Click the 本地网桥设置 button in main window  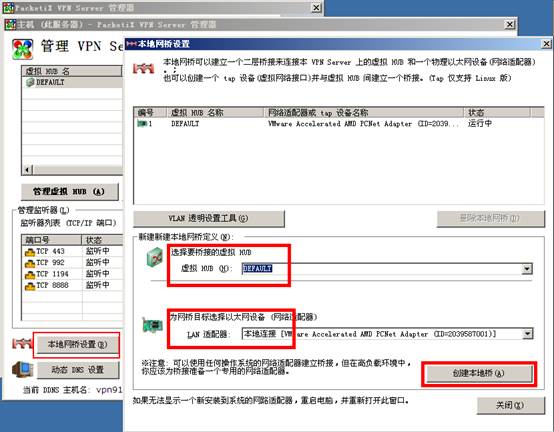(78, 344)
